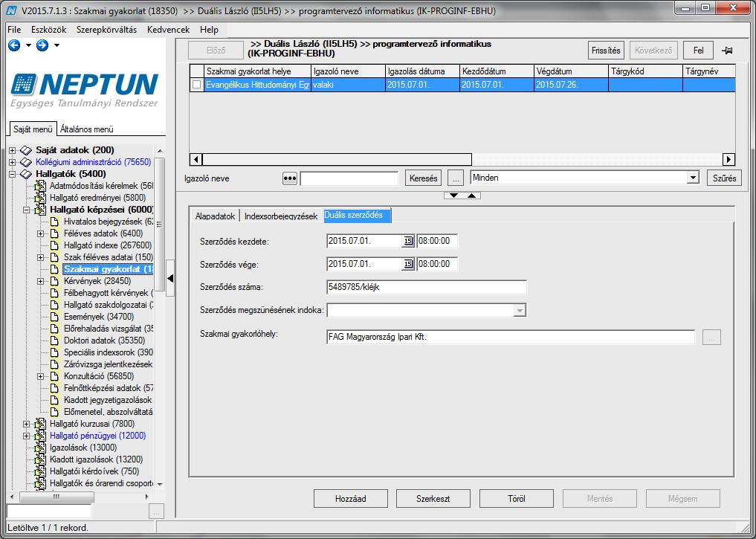756x539 pixels.
Task: Expand the Hallgató pénzügyei (12000) node
Action: point(27,436)
